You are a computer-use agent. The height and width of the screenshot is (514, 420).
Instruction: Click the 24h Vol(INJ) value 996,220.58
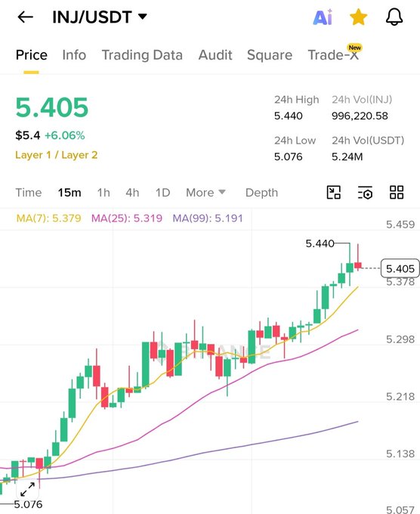tap(360, 116)
